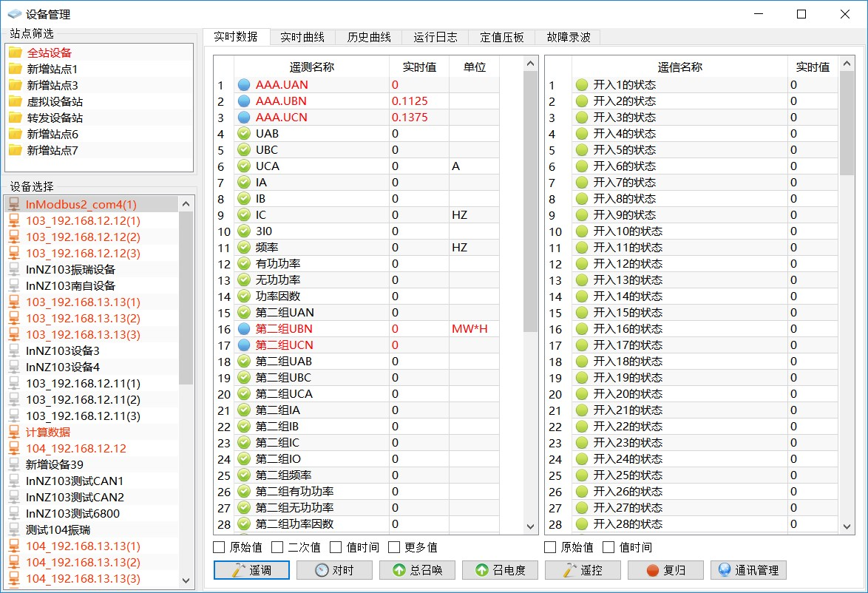Click the down arrow of 遥测 table scrollbar
Screen dimensions: 868x593
pos(530,526)
